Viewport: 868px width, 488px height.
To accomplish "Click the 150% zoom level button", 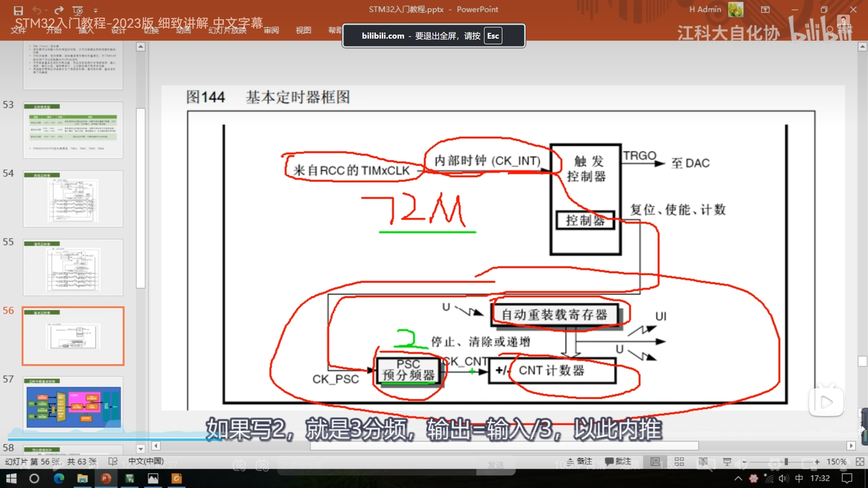I will (x=836, y=462).
